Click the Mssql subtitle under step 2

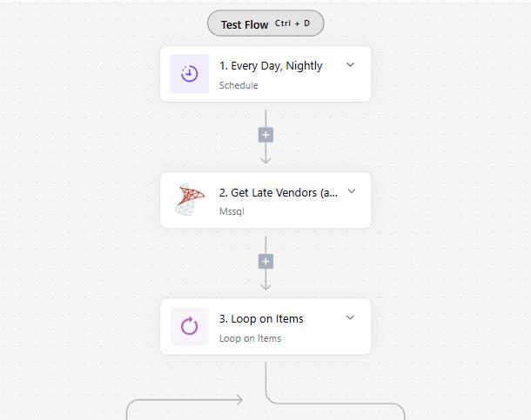coord(232,211)
